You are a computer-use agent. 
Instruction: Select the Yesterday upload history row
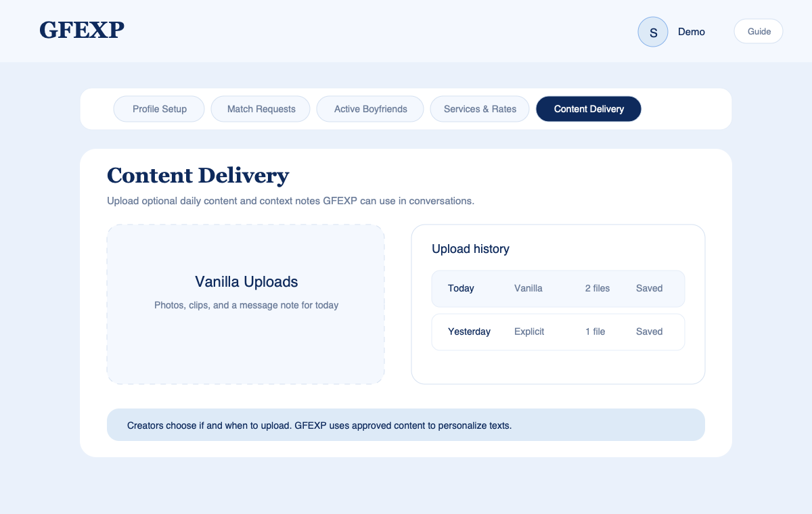click(558, 332)
